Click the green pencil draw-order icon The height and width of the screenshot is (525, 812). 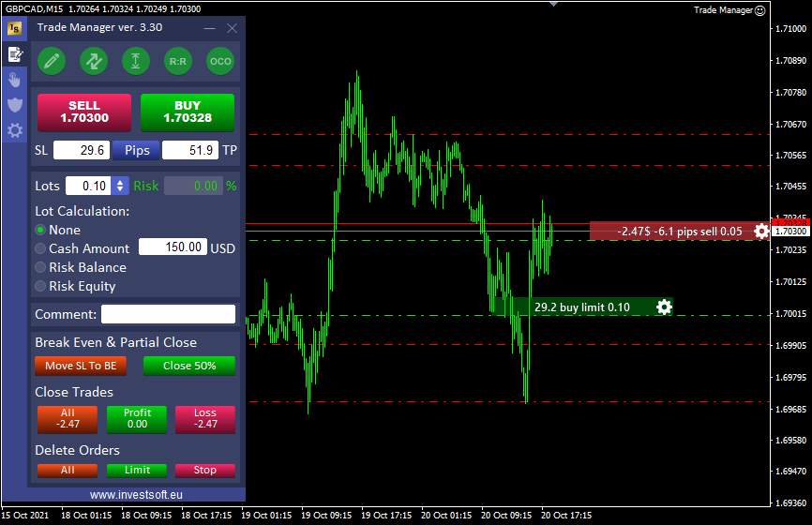coord(51,61)
